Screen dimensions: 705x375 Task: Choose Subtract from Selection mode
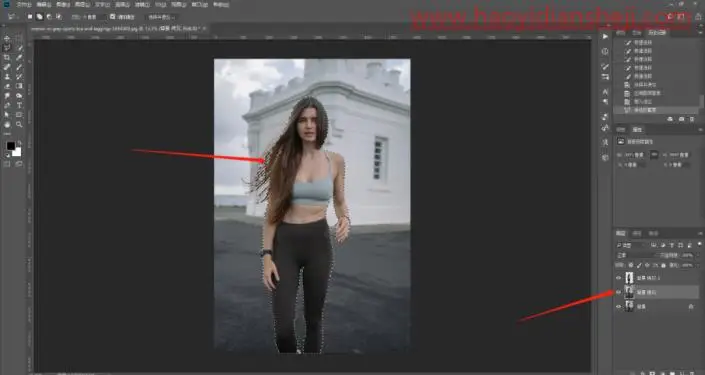pyautogui.click(x=49, y=17)
